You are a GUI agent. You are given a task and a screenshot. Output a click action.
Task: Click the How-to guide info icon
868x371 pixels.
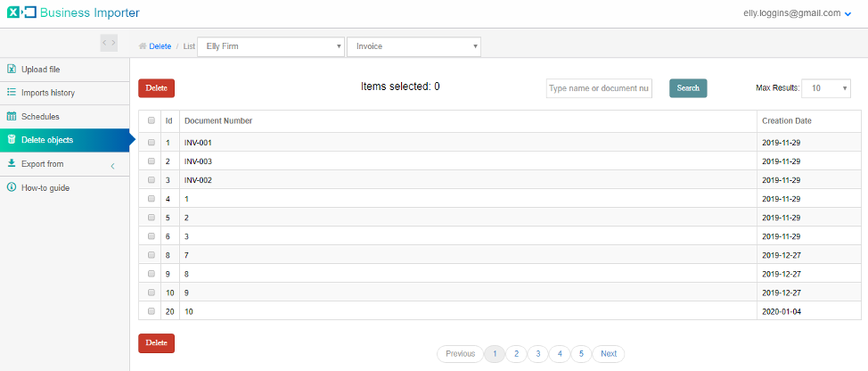pos(11,187)
